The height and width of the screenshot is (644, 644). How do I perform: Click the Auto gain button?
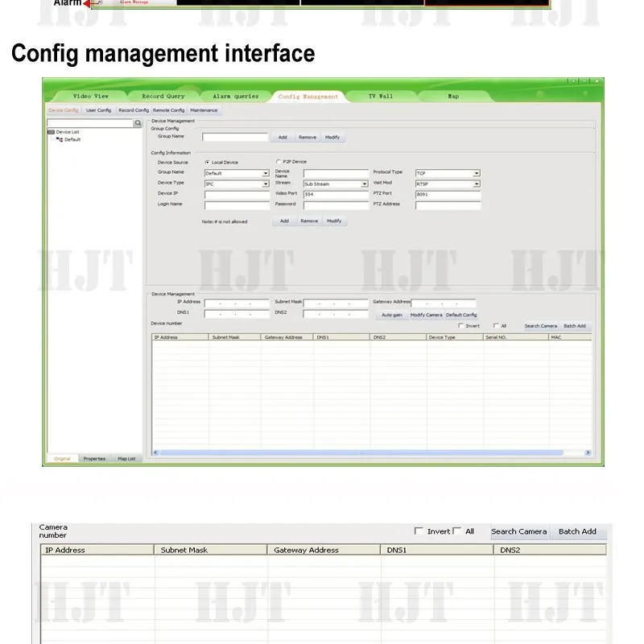pos(392,315)
